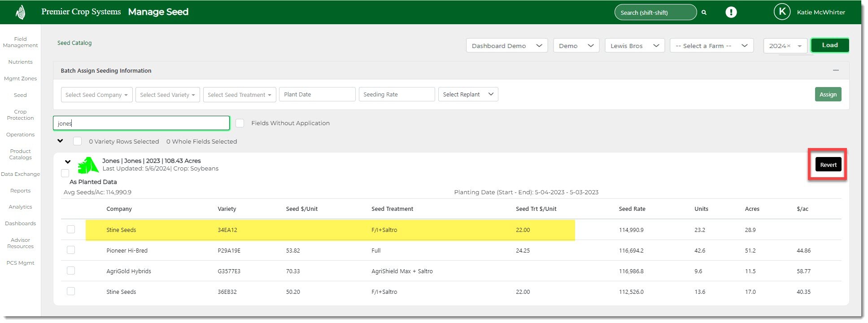Expand the Select a Farm dropdown

pos(711,46)
